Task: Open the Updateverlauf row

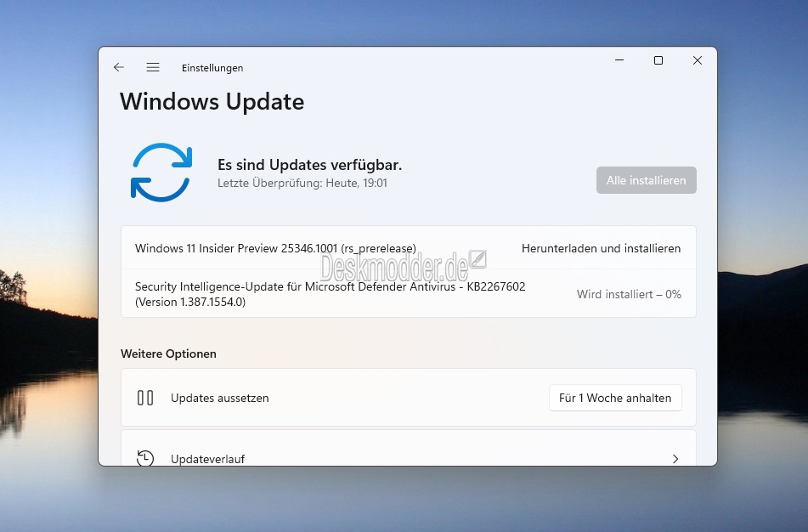Action: point(408,449)
